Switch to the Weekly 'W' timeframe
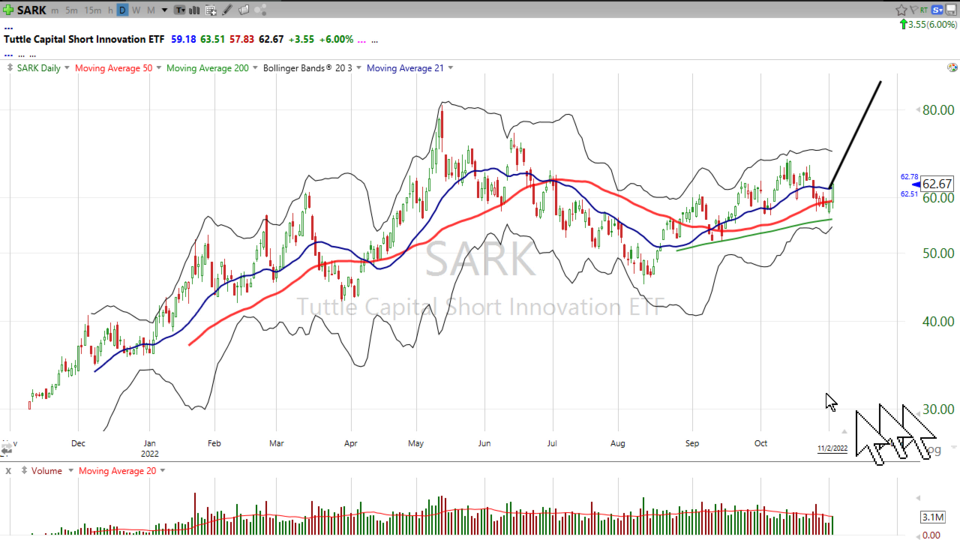This screenshot has width=960, height=540. tap(136, 10)
